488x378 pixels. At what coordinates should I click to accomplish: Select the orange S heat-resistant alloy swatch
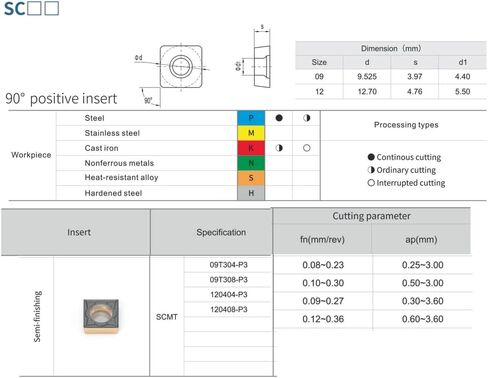point(251,178)
